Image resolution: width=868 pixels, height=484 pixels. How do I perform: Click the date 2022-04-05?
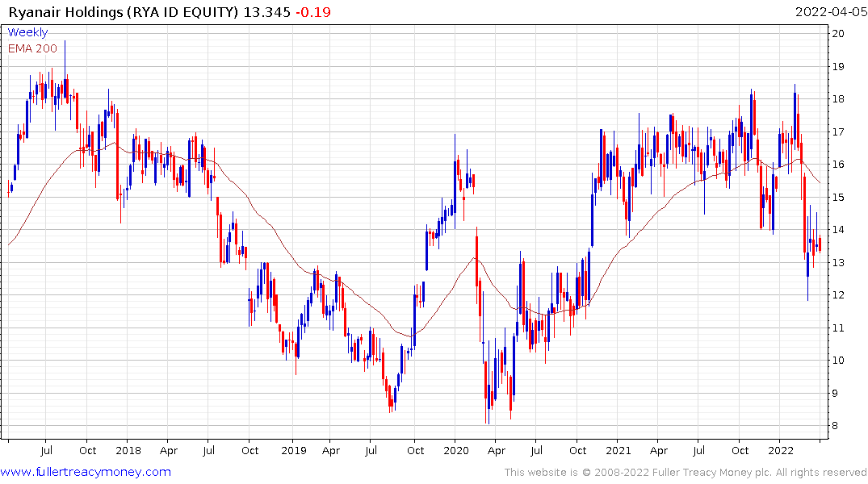coord(831,12)
